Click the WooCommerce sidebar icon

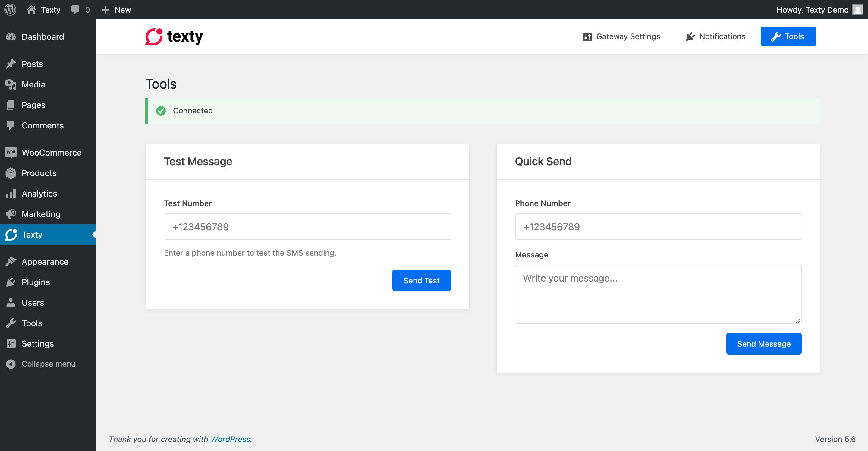click(x=11, y=152)
